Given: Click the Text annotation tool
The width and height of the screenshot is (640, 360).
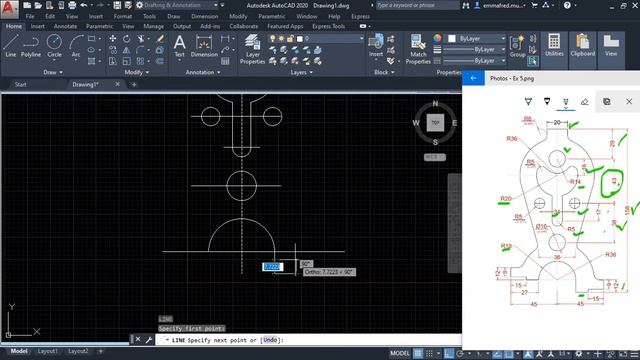Looking at the screenshot, I should pyautogui.click(x=180, y=46).
